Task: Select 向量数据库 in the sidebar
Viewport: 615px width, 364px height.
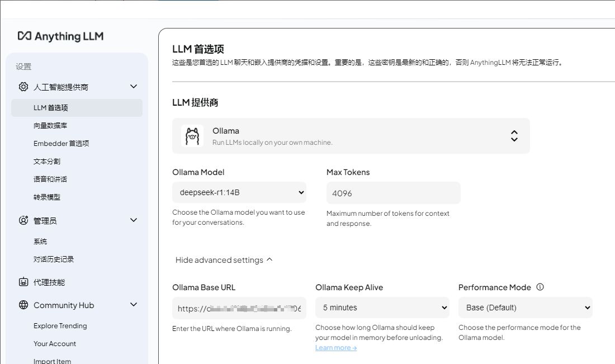Action: tap(50, 126)
